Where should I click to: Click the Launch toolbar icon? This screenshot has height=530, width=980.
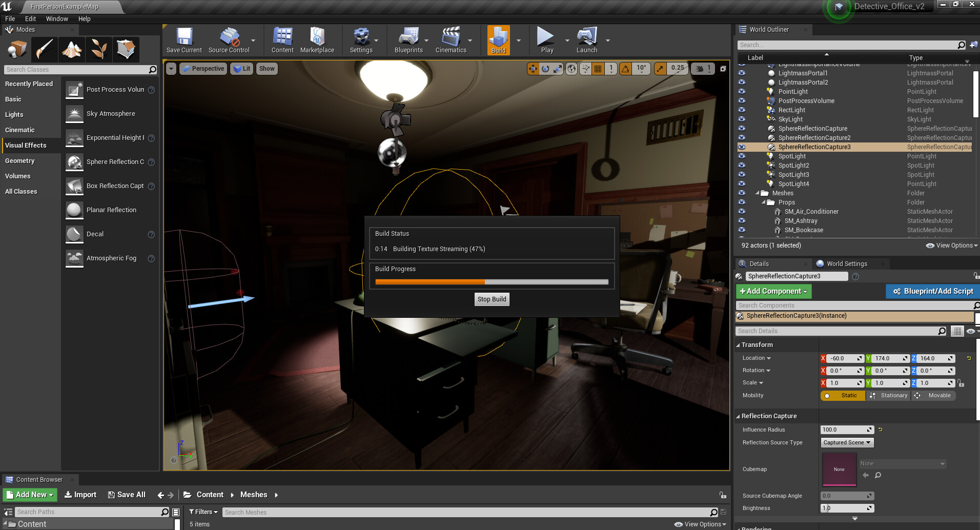coord(586,40)
